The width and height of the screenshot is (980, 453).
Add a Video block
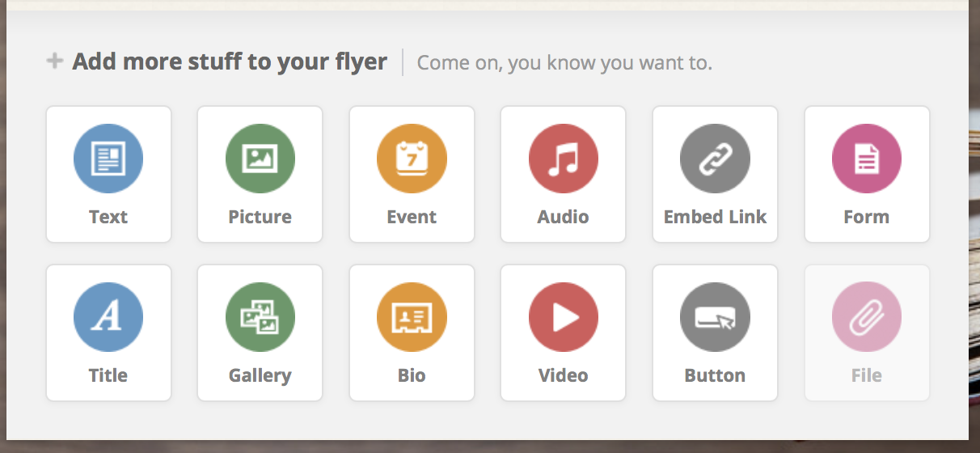tap(563, 332)
